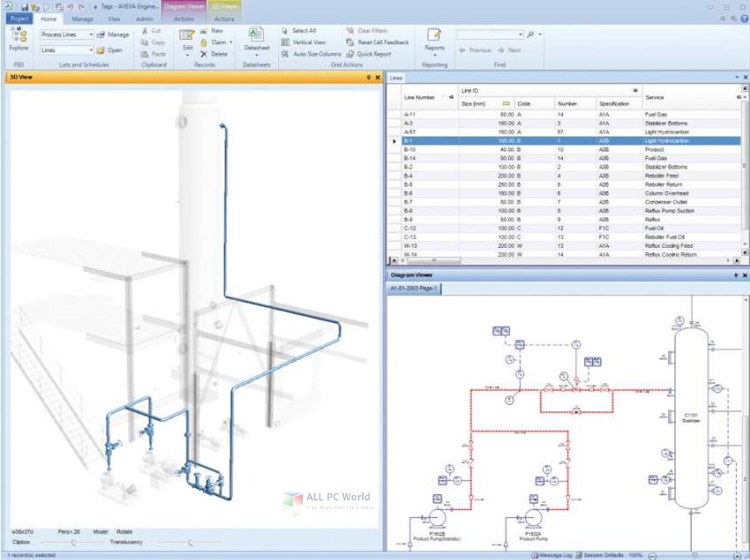750x560 pixels.
Task: Adjust the Translucency slider handle
Action: pos(190,542)
